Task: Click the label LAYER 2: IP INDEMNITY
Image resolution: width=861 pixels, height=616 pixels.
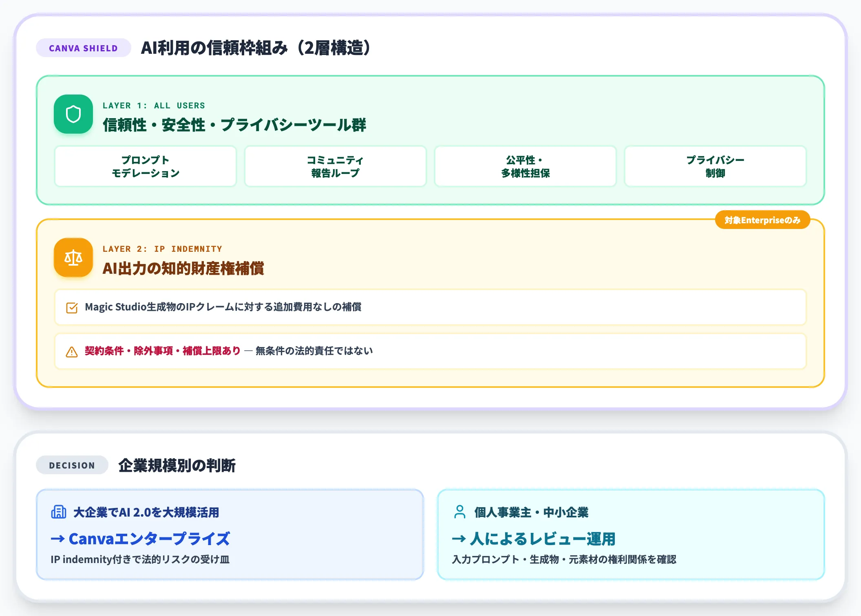Action: coord(162,249)
